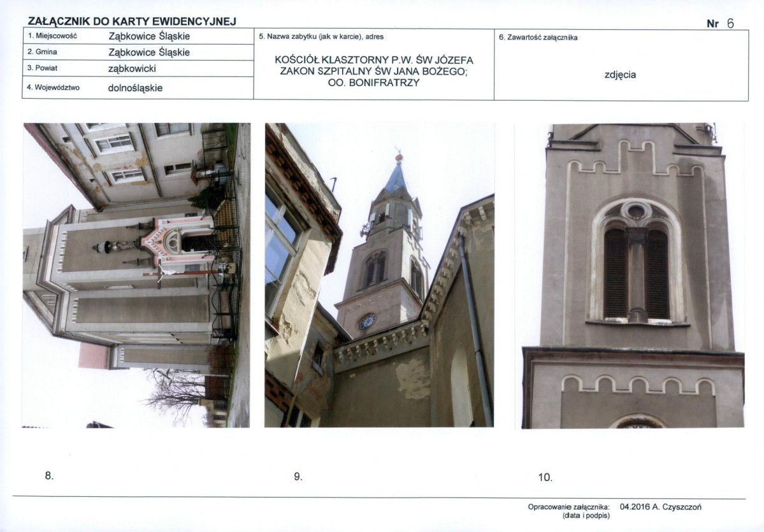Click the 4. Województwo field label
The width and height of the screenshot is (764, 532).
point(53,88)
